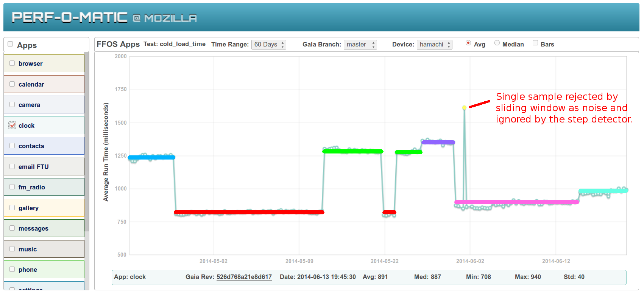Click the 2014-05-09 x-axis date label
The image size is (644, 296).
coord(299,261)
